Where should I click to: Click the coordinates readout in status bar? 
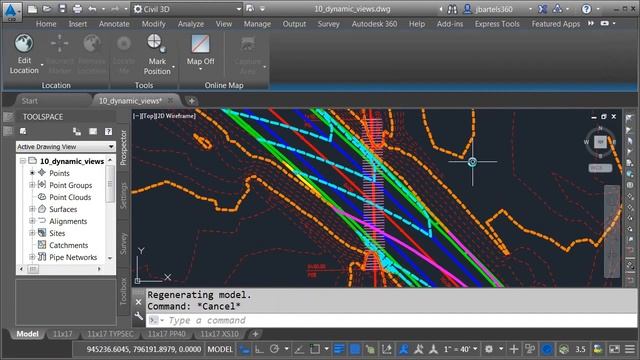(144, 349)
